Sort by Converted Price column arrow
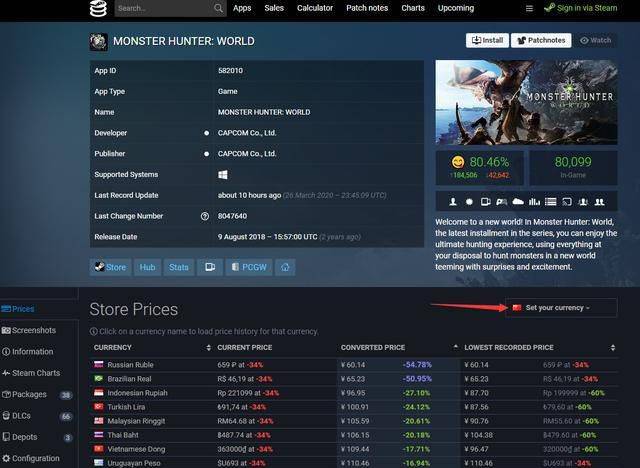 tap(456, 347)
